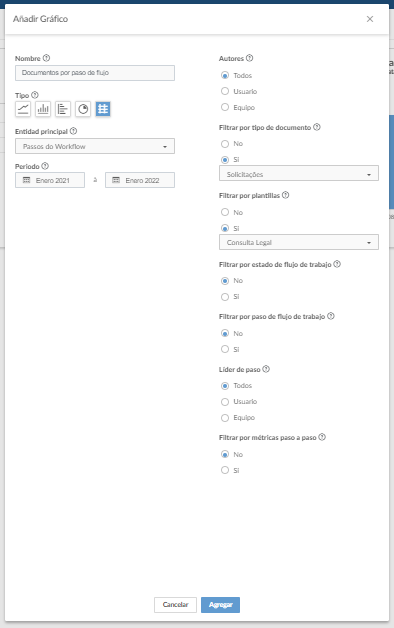Open help for Filtrar por estado de flujo
The image size is (394, 628).
337,264
